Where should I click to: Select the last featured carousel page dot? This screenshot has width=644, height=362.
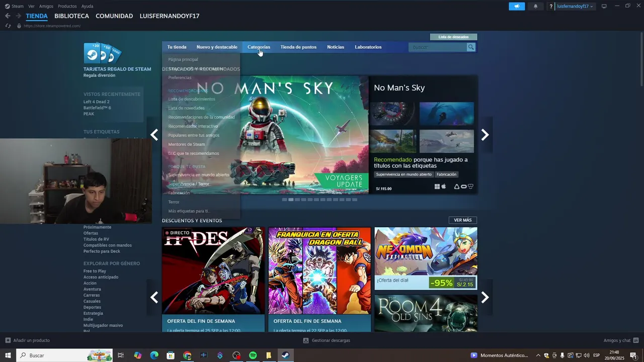pos(354,200)
